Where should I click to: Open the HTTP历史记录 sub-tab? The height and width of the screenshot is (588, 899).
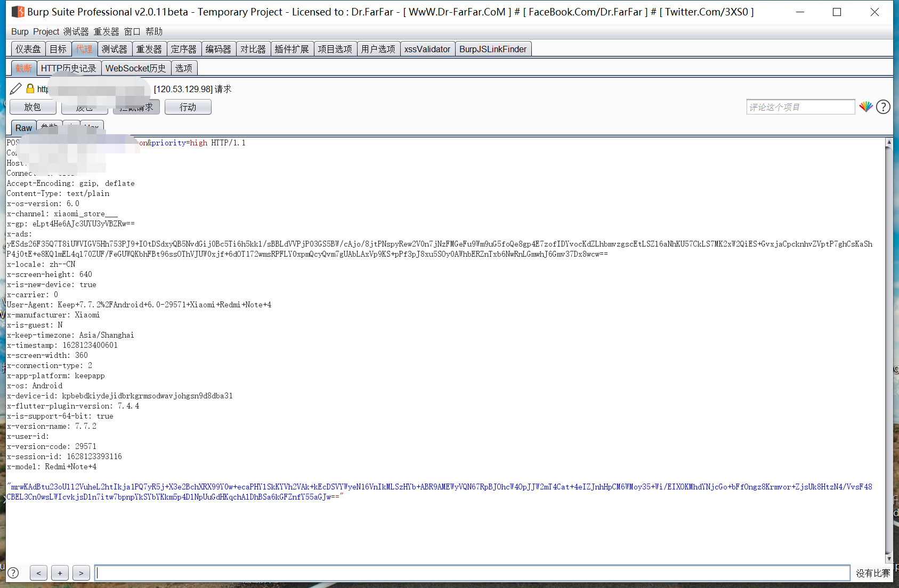(69, 68)
